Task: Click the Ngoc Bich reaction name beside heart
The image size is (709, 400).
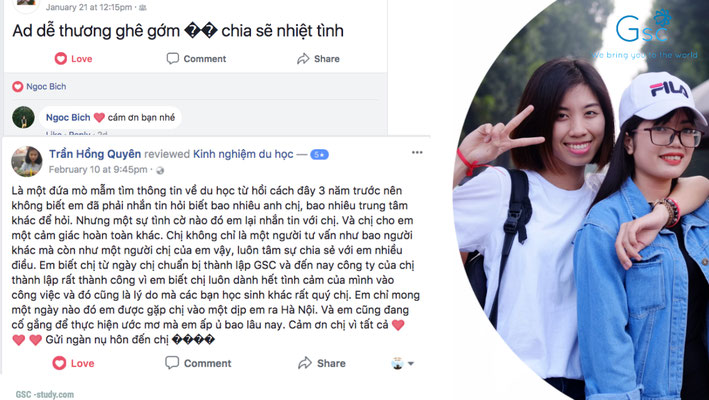Action: 46,86
